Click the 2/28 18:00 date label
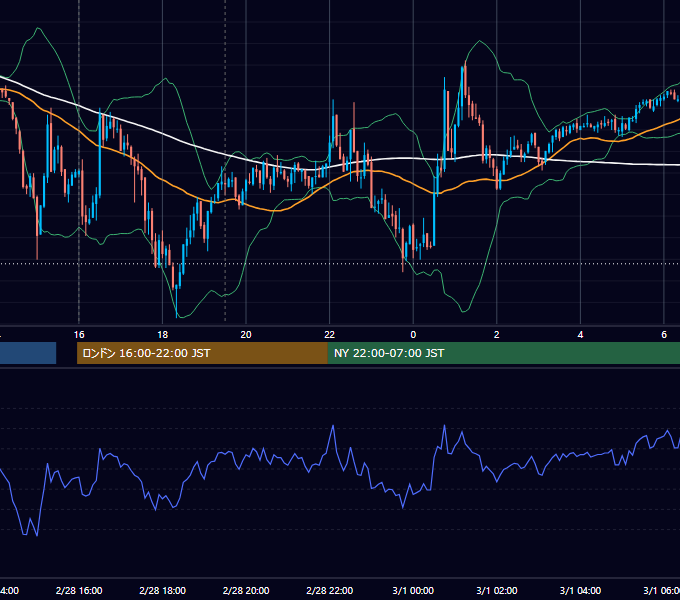The image size is (680, 600). pyautogui.click(x=162, y=590)
